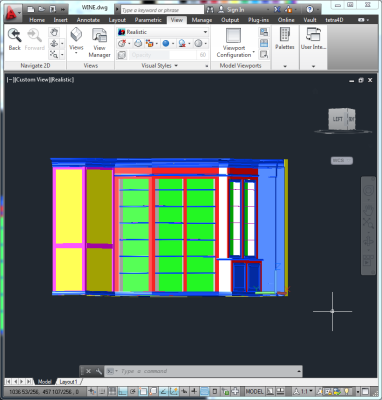The width and height of the screenshot is (382, 400).
Task: Click the customize wrench icon in command line
Action: tap(99, 371)
